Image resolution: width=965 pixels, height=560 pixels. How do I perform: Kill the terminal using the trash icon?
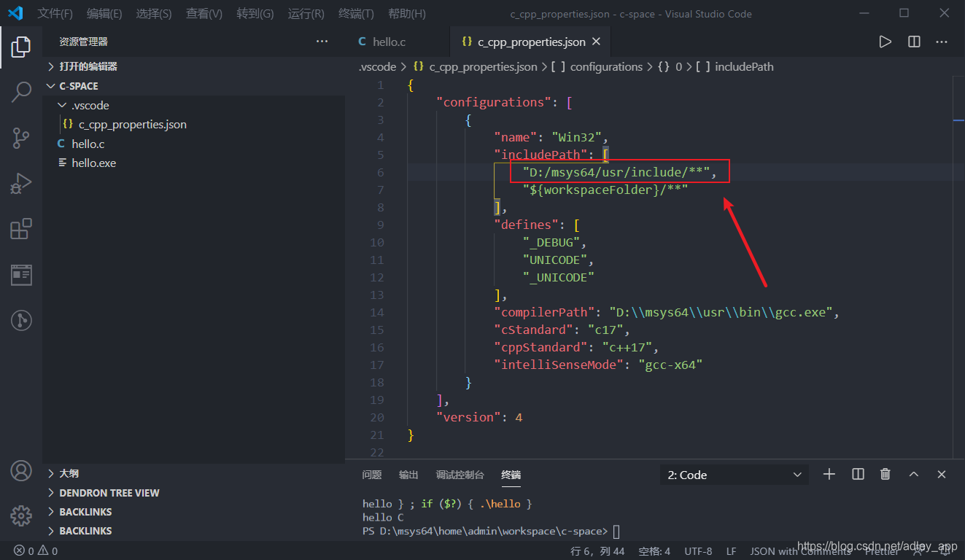885,474
